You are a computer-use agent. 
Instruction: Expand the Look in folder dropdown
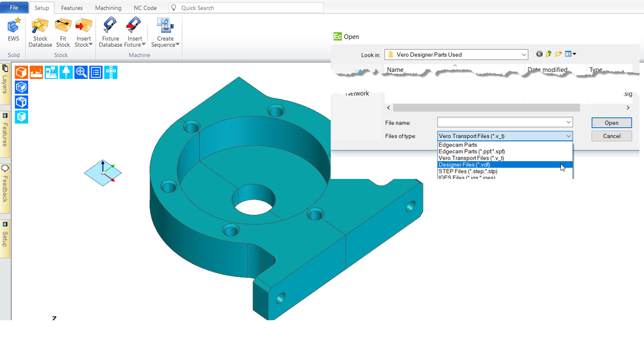pos(524,55)
